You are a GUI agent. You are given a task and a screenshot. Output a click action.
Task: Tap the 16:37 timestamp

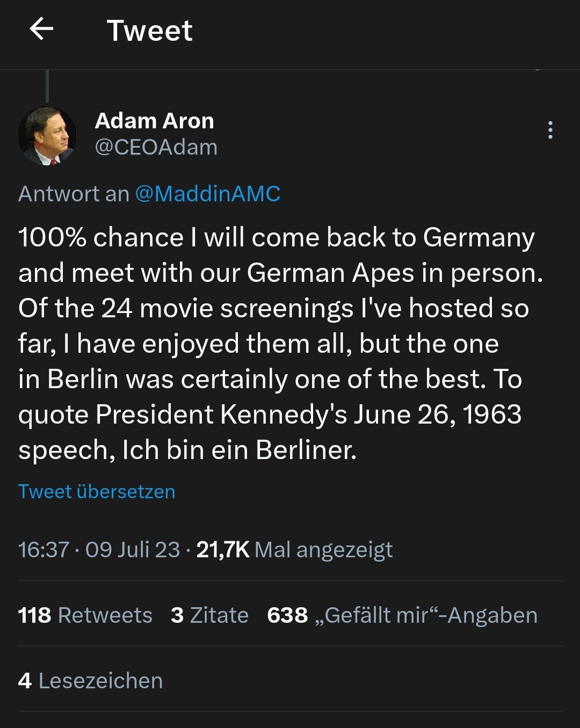point(44,550)
